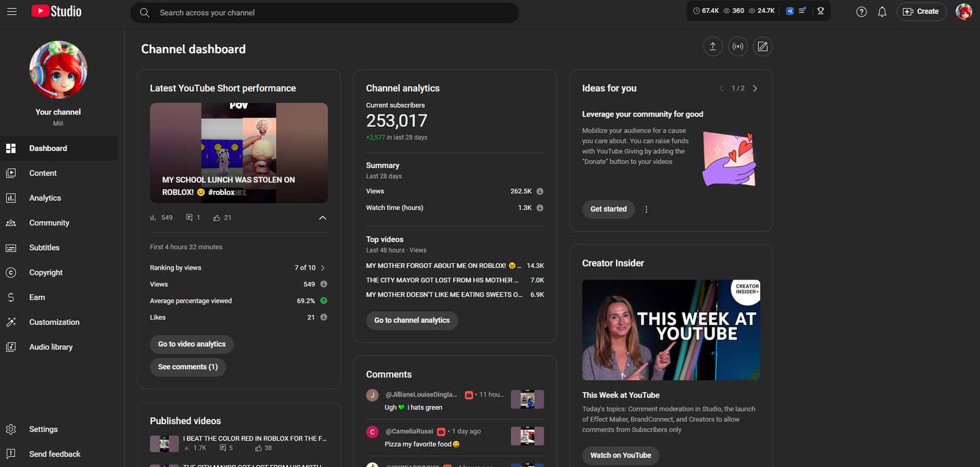Screen dimensions: 980x467
Task: Click Send feedback in the sidebar
Action: [x=59, y=454]
